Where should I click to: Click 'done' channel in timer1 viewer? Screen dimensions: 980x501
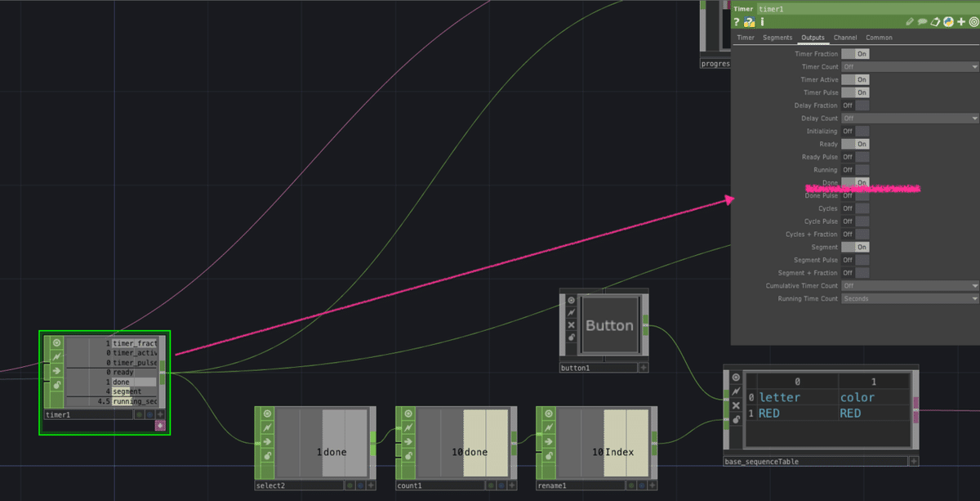click(134, 382)
